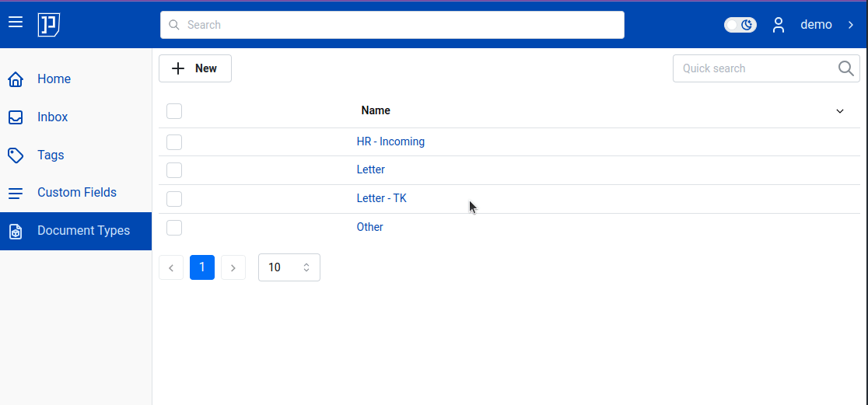Screen dimensions: 868x405
Task: Open the HR - Incoming document type
Action: point(390,141)
